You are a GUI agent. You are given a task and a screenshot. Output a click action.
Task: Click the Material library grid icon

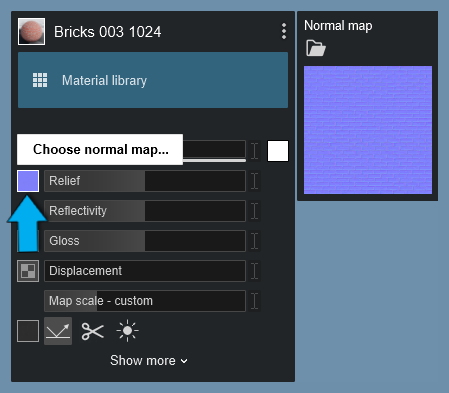coord(40,80)
